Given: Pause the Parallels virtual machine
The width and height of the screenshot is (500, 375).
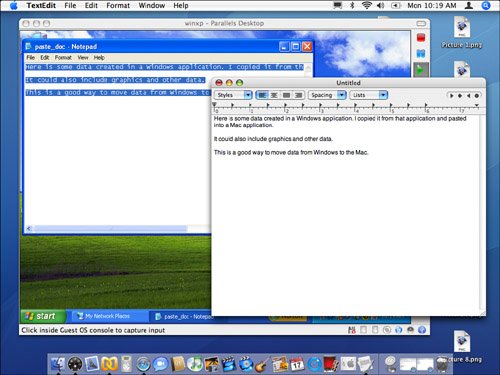Looking at the screenshot, I should tap(421, 53).
